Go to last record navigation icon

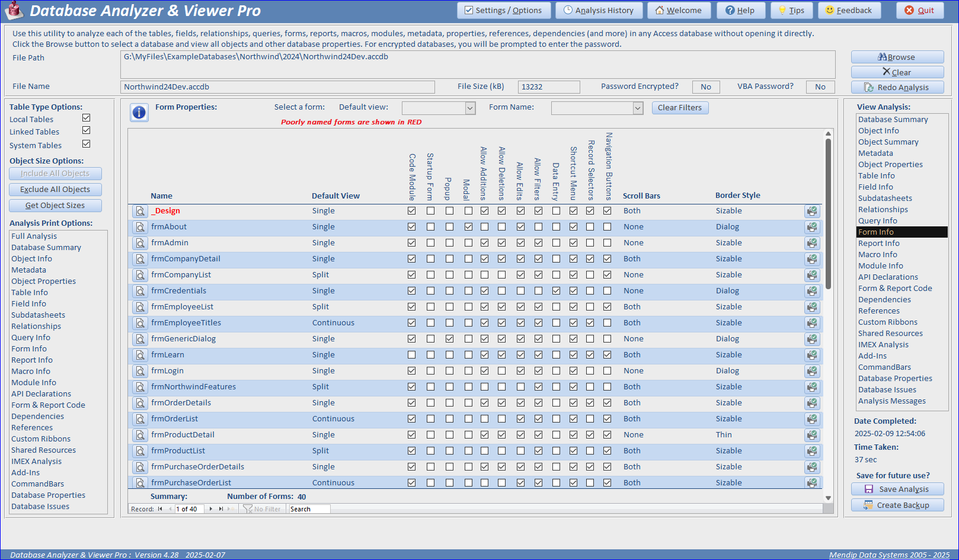pos(221,509)
